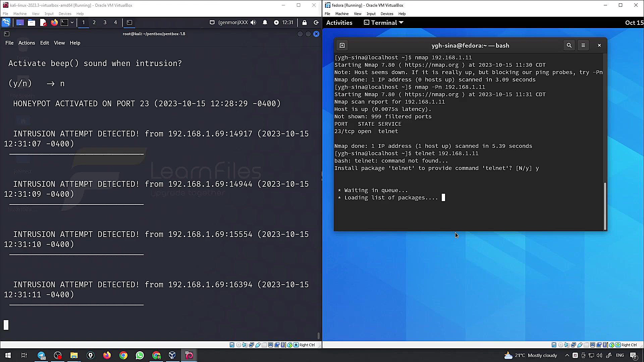
Task: Open View menu in Kali terminal
Action: 59,43
